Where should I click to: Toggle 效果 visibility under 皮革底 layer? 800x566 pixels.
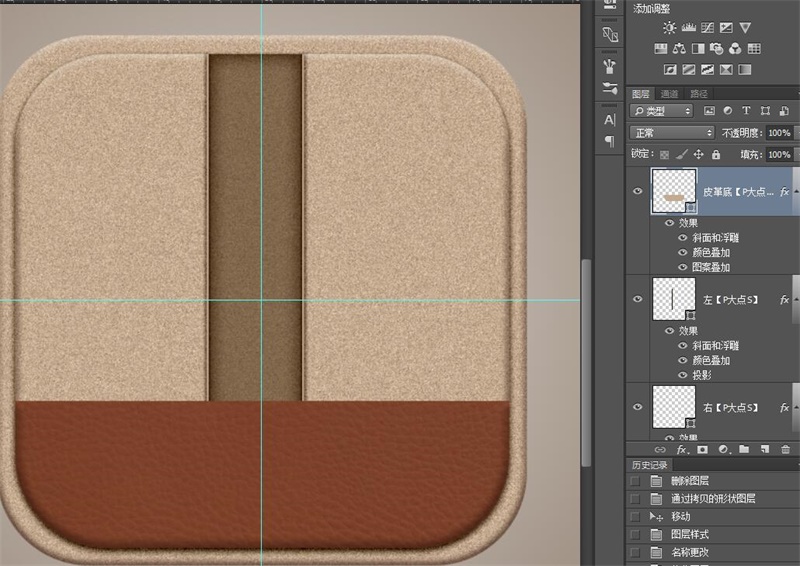[x=669, y=223]
